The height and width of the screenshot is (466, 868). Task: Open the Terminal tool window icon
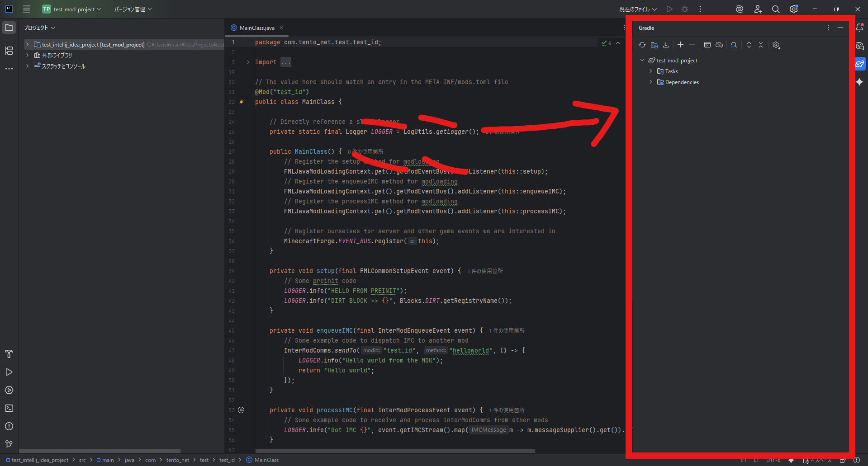(9, 408)
